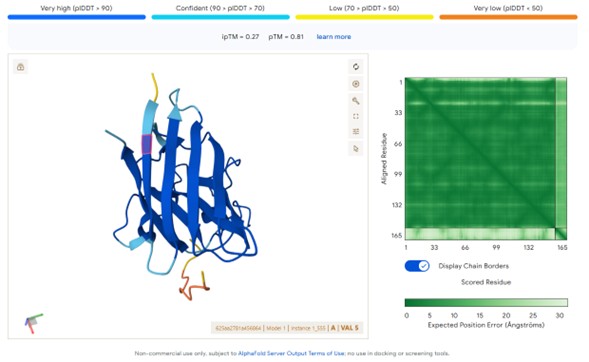Toggle the Display Chain Borders switch
Image resolution: width=589 pixels, height=362 pixels.
pos(417,266)
